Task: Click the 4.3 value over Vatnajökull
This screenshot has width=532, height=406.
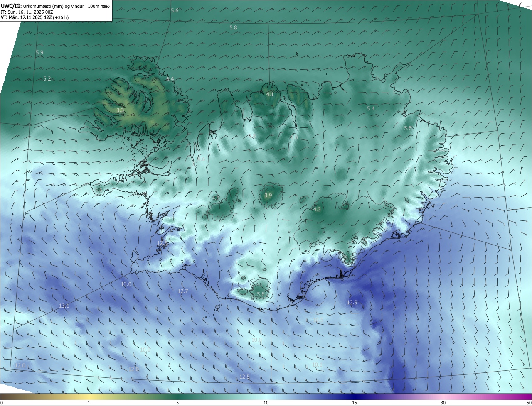Action: click(317, 210)
